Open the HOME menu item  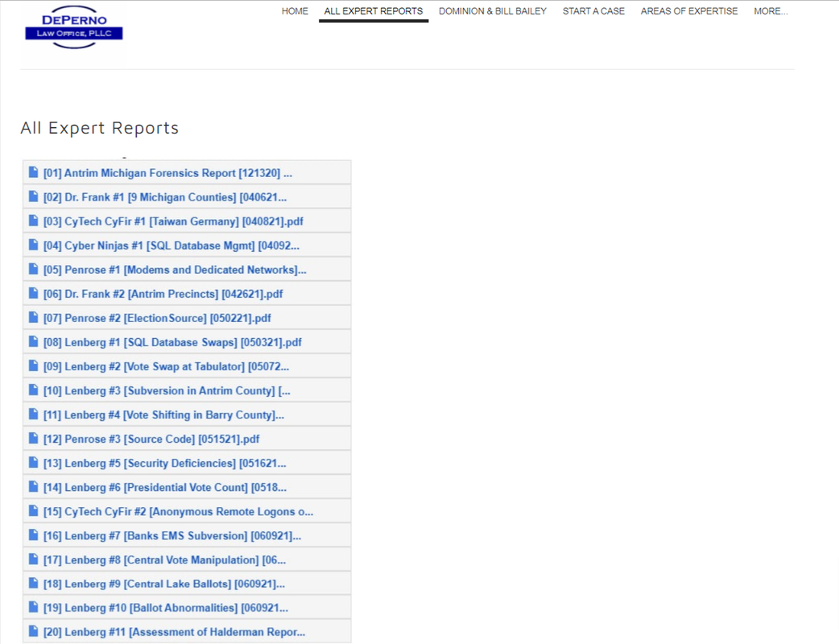[295, 11]
